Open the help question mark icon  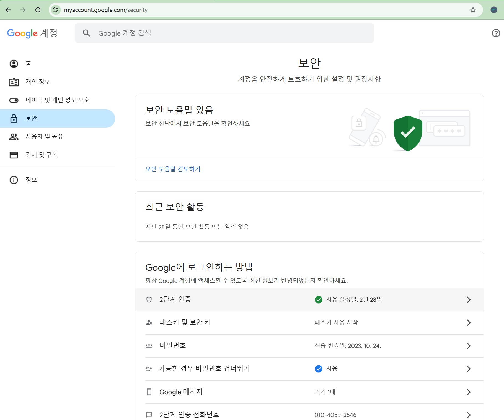(496, 33)
